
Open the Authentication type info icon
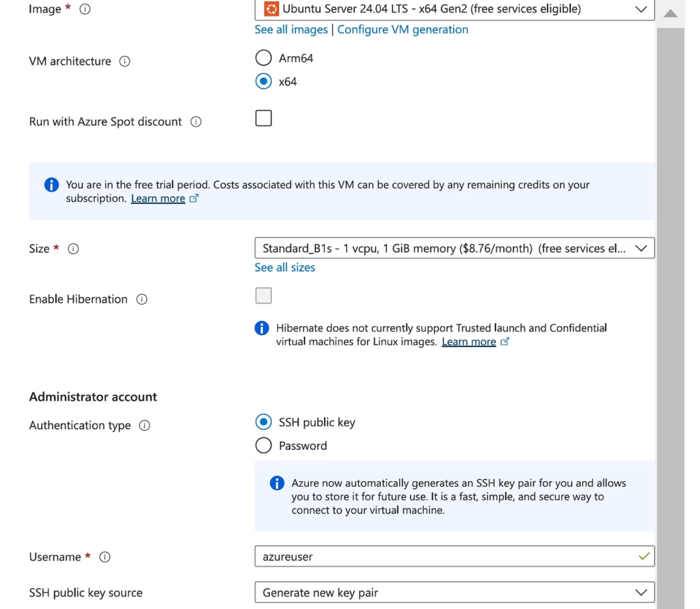click(x=144, y=426)
